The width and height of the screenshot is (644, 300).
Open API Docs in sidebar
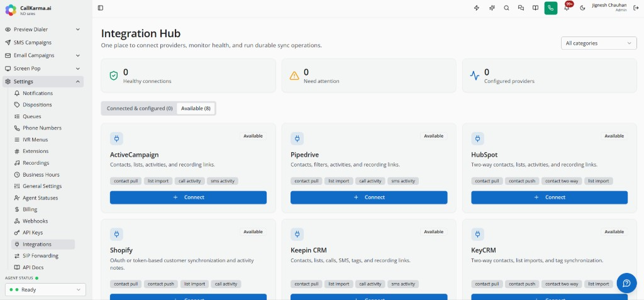(43, 267)
